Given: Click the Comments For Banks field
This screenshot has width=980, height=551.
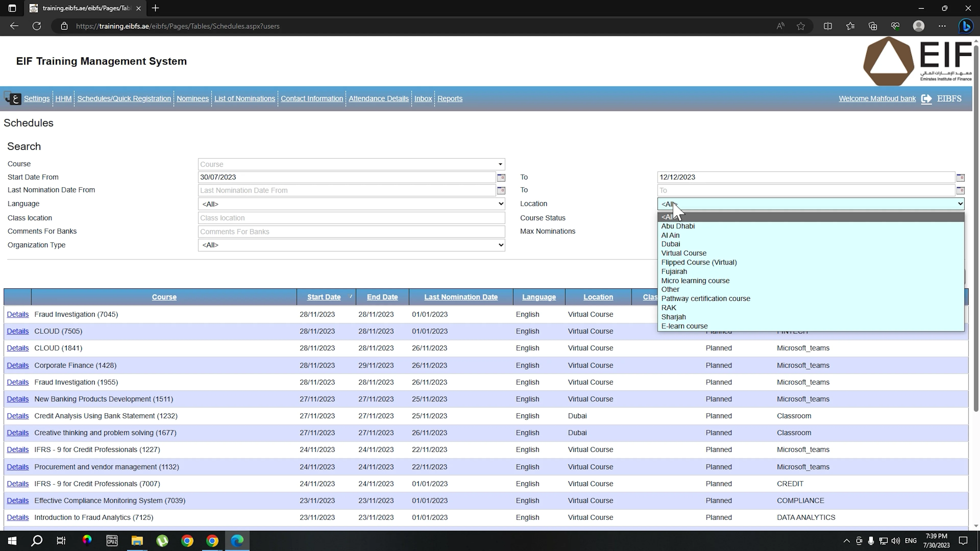Looking at the screenshot, I should click(351, 232).
